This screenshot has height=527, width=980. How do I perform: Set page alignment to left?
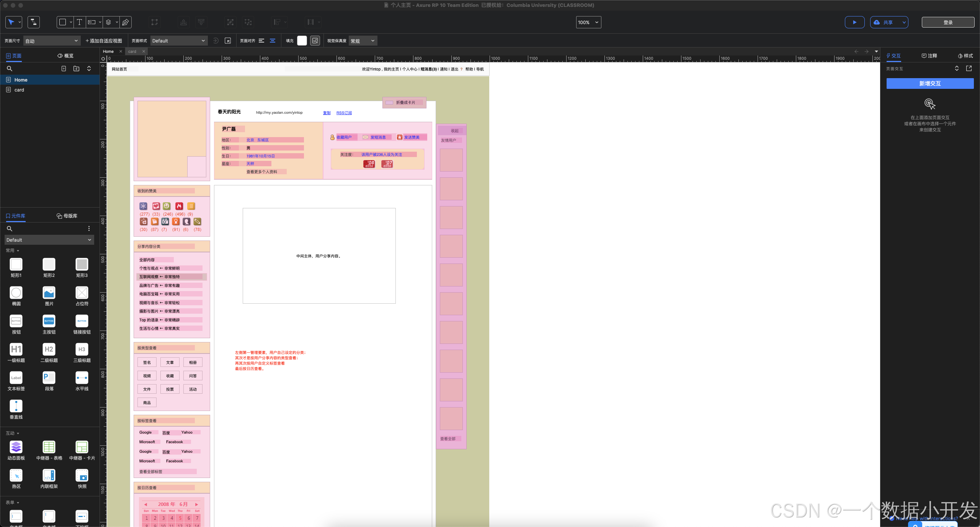261,41
